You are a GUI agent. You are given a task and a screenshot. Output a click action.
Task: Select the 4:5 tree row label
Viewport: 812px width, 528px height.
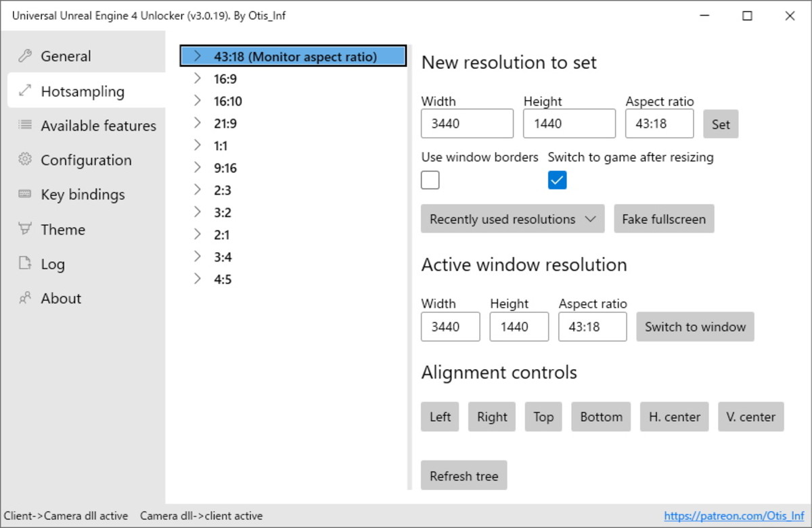click(x=223, y=279)
